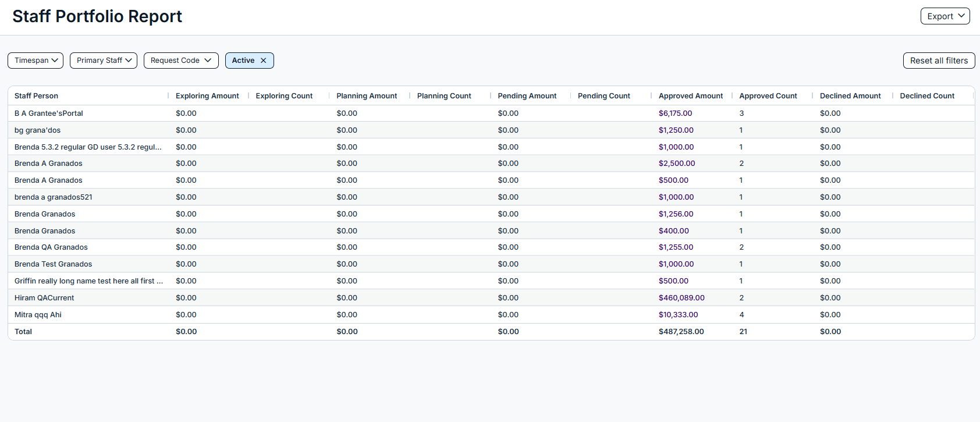Open the $1,255.00 approved amount link

point(676,247)
